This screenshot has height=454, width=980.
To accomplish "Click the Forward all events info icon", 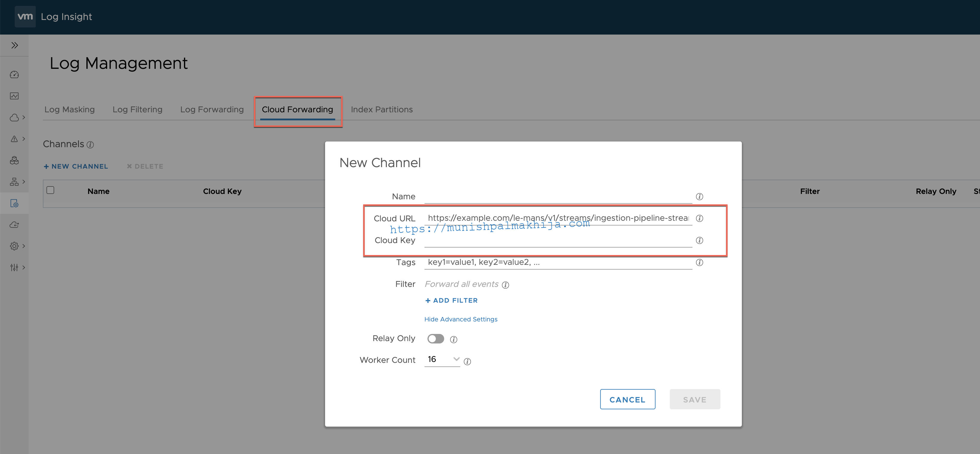I will point(505,285).
